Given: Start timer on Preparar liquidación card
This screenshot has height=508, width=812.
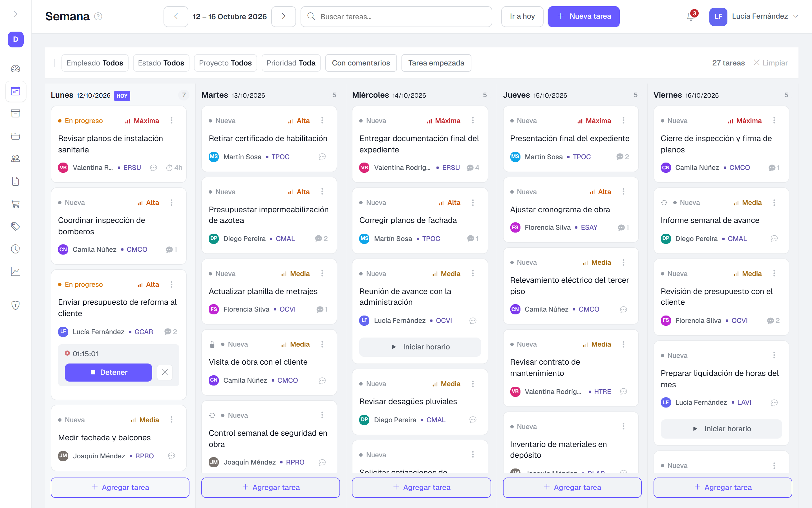Looking at the screenshot, I should (x=721, y=429).
